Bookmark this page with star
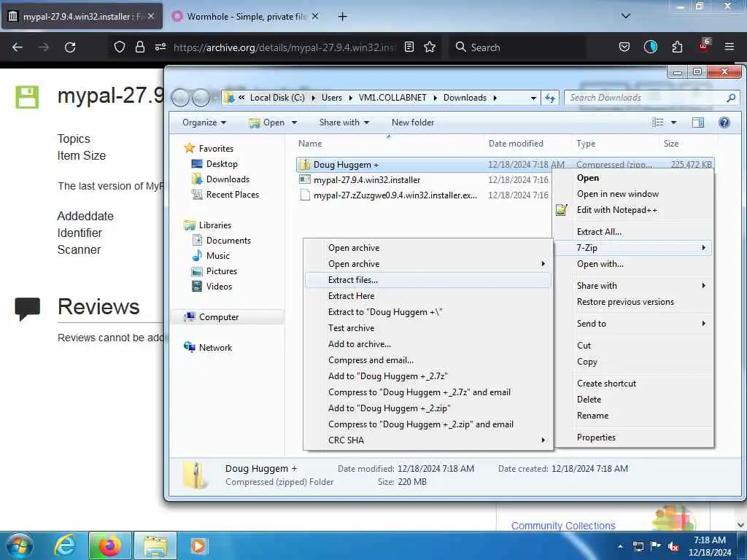 (430, 47)
